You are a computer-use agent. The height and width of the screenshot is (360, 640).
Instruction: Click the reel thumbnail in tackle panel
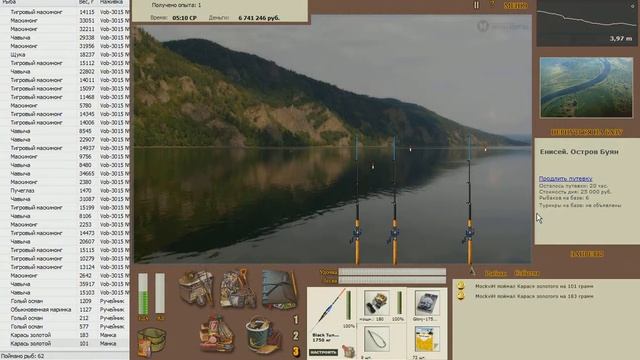click(376, 303)
